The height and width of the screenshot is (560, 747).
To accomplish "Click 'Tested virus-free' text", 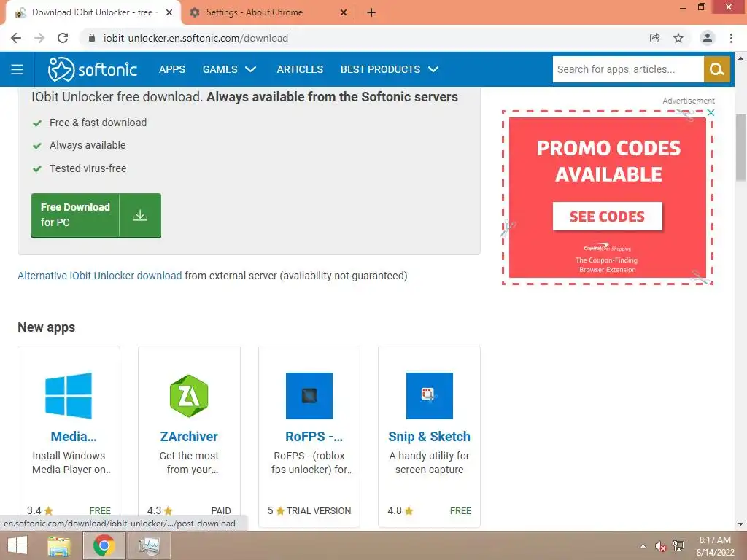I will (88, 168).
